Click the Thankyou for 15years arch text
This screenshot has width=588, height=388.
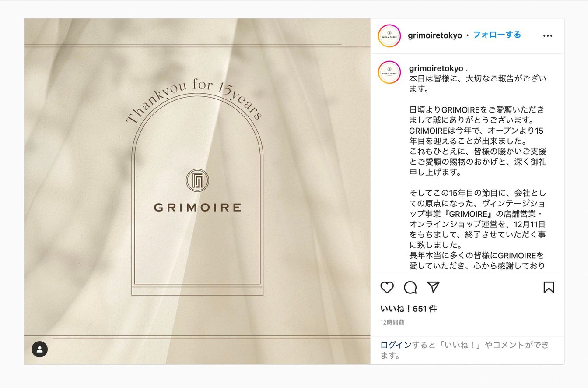click(195, 101)
